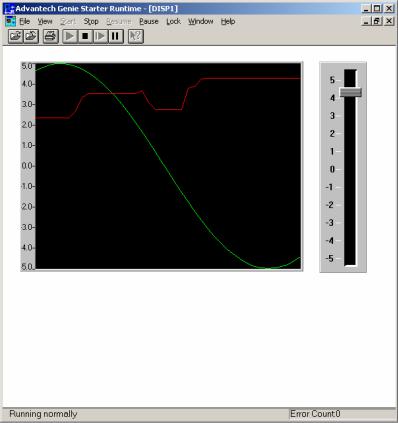
Task: Open the File menu
Action: tap(25, 22)
